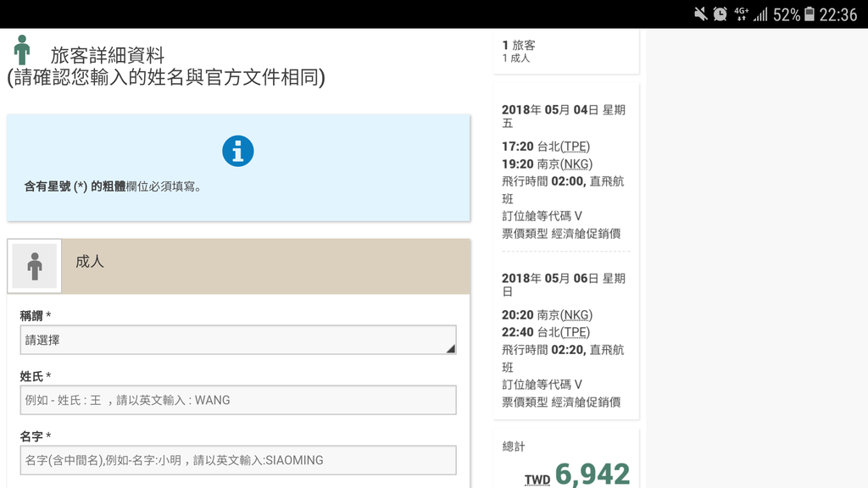The image size is (868, 488).
Task: Tap the 2018年 05月 06日 date heading
Action: click(x=564, y=285)
